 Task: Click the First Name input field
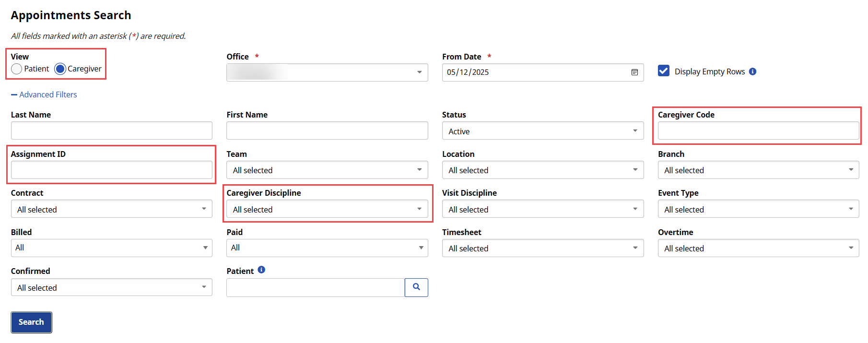[327, 130]
